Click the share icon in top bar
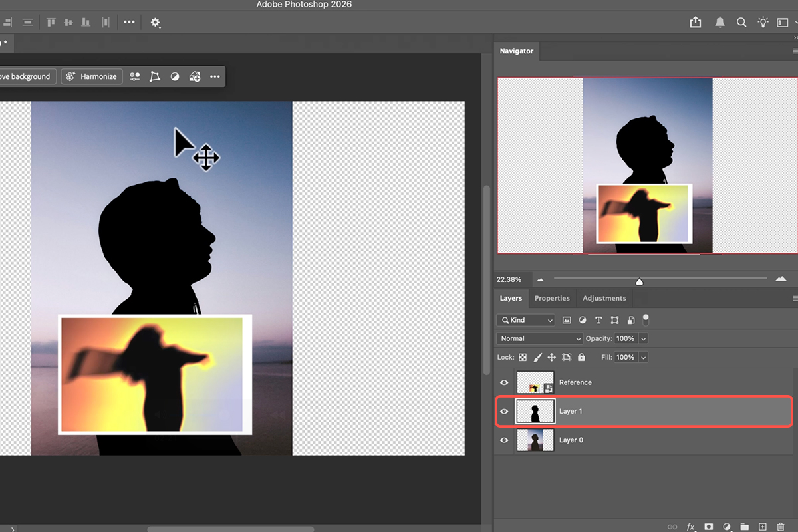The height and width of the screenshot is (532, 798). (696, 22)
